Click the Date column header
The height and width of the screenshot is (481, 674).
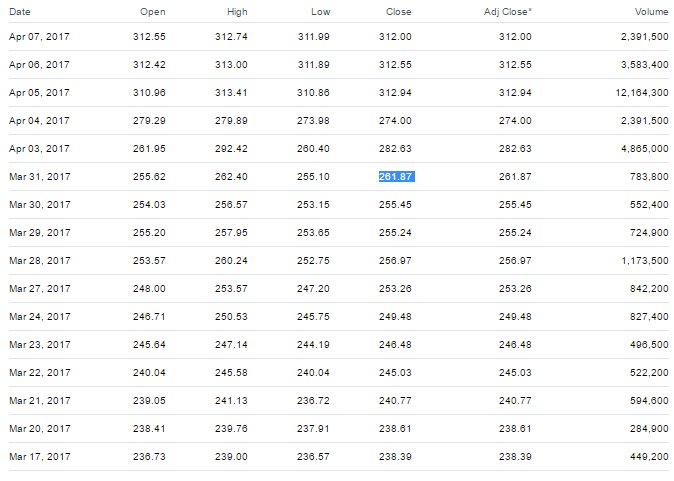coord(20,12)
